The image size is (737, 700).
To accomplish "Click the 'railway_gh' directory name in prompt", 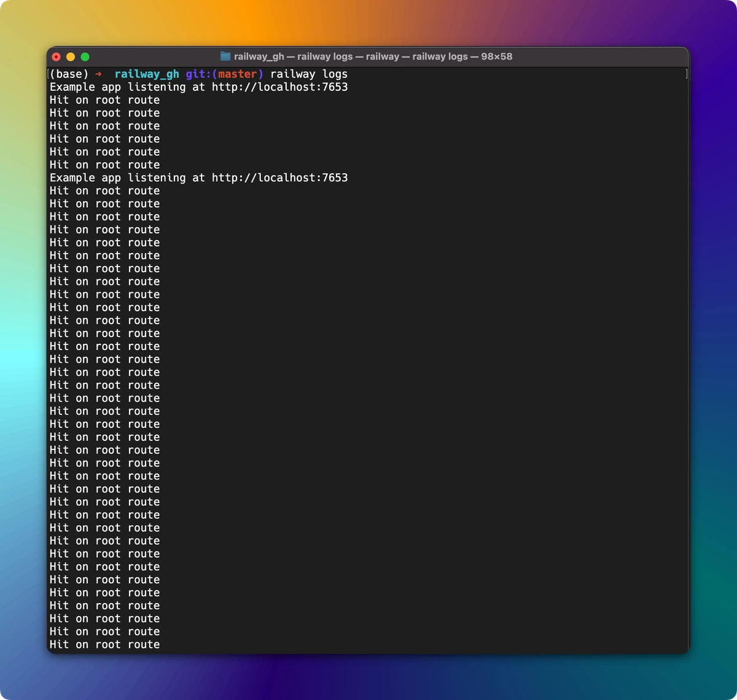I will (x=147, y=74).
